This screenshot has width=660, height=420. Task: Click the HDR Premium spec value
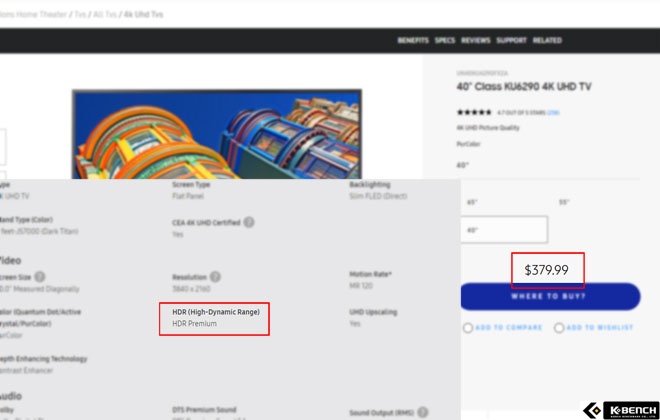point(194,324)
